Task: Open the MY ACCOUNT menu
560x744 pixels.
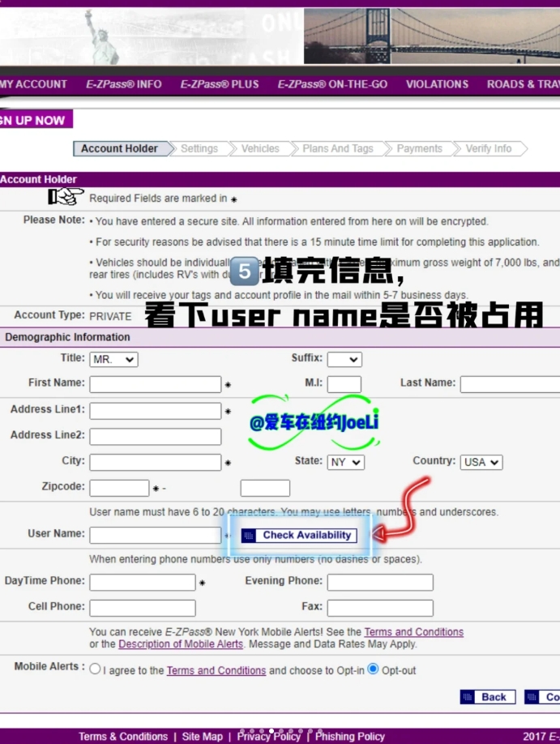Action: pyautogui.click(x=33, y=84)
